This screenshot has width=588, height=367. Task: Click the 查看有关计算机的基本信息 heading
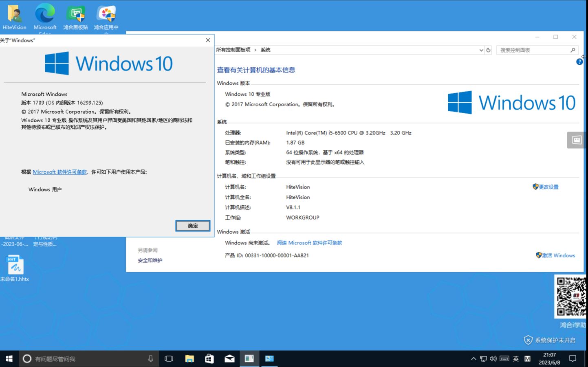[x=256, y=70]
